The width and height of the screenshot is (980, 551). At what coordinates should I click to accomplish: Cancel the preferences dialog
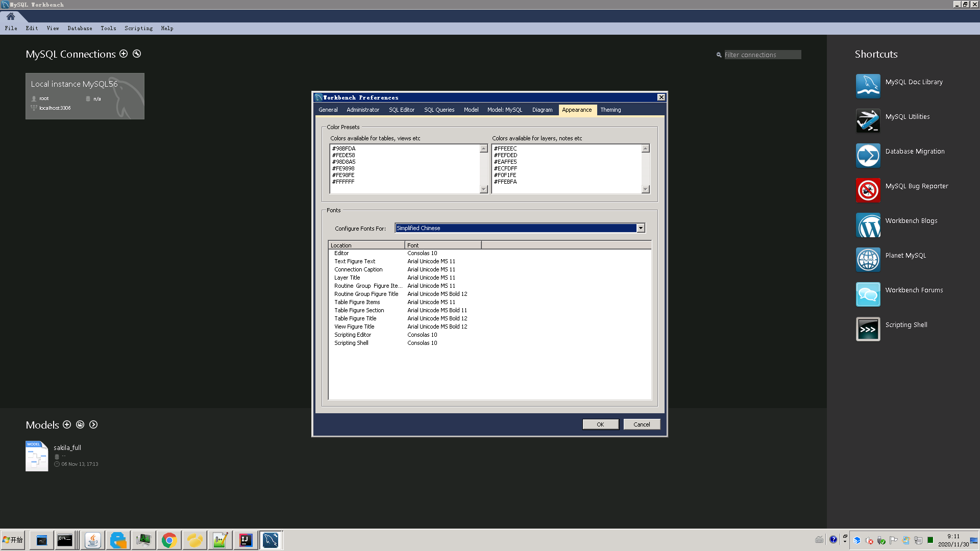[x=642, y=424]
